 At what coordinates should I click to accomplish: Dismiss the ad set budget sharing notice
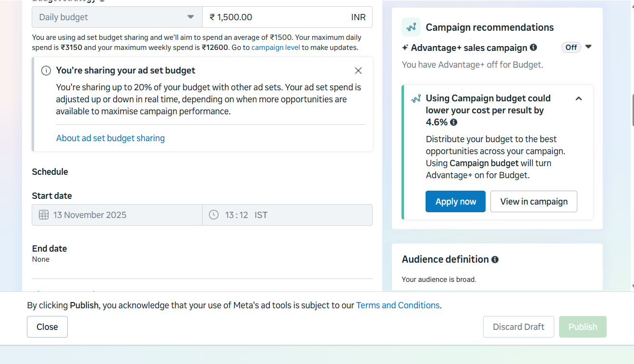[358, 71]
